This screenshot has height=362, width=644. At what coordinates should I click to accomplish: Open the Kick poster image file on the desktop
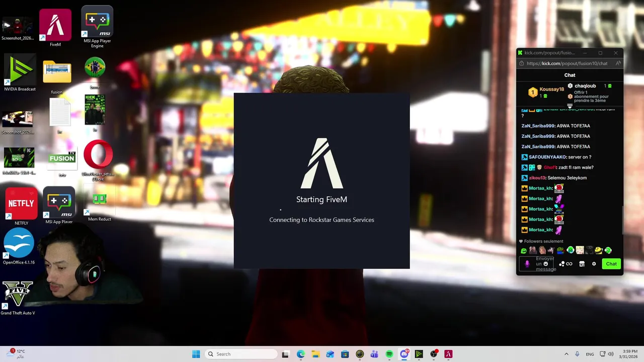(x=95, y=113)
